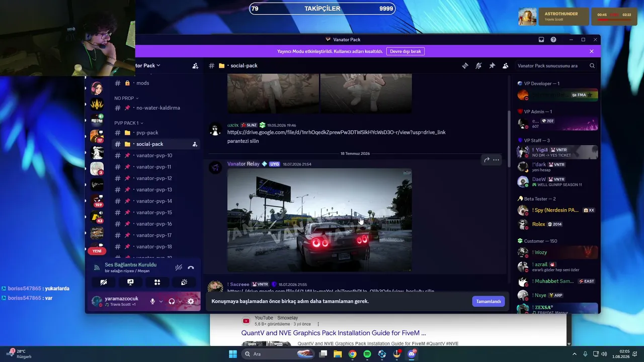View member Rolex in Beta Tester
This screenshot has height=362, width=644.
tap(557, 224)
